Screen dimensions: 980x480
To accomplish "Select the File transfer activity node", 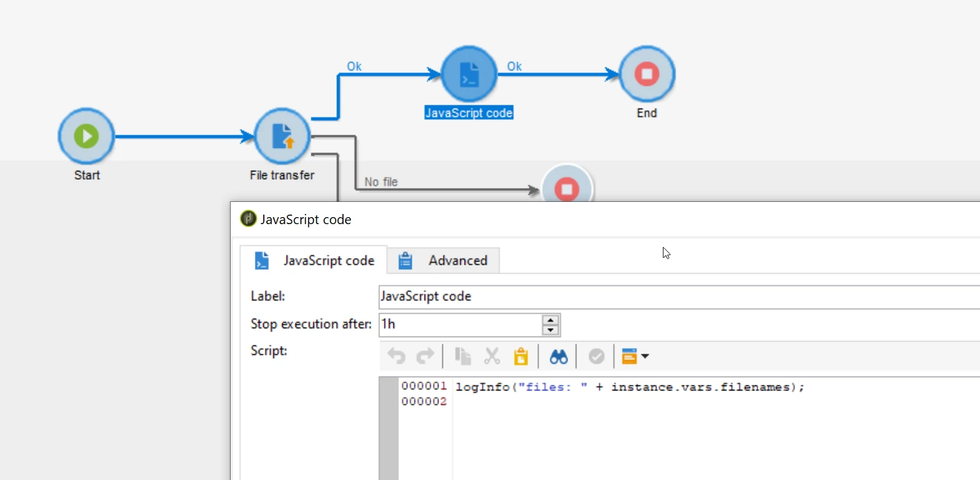I will pos(282,136).
